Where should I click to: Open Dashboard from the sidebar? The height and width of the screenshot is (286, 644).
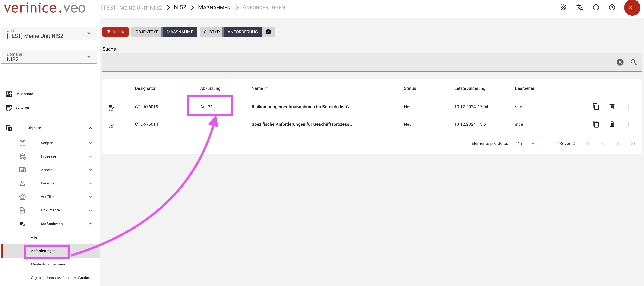click(24, 94)
